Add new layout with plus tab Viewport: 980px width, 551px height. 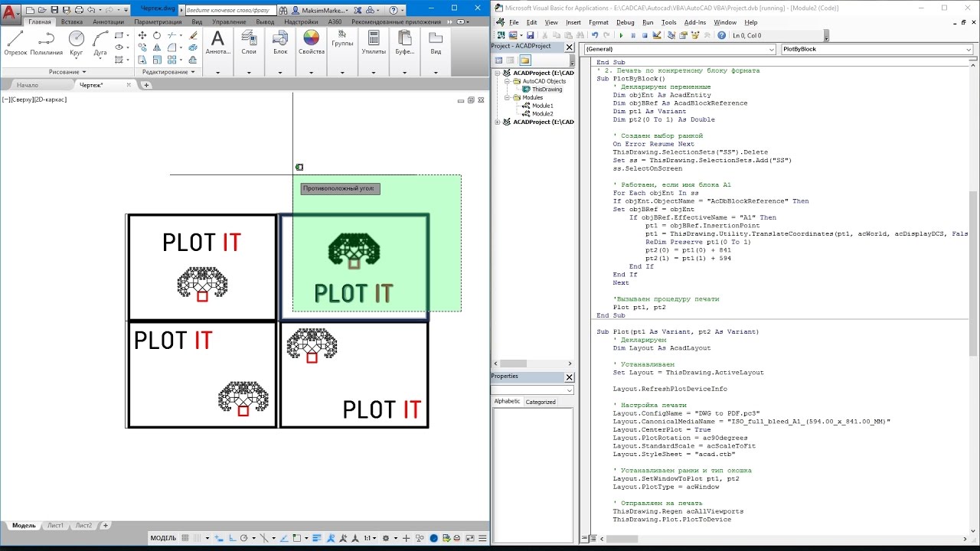[106, 526]
